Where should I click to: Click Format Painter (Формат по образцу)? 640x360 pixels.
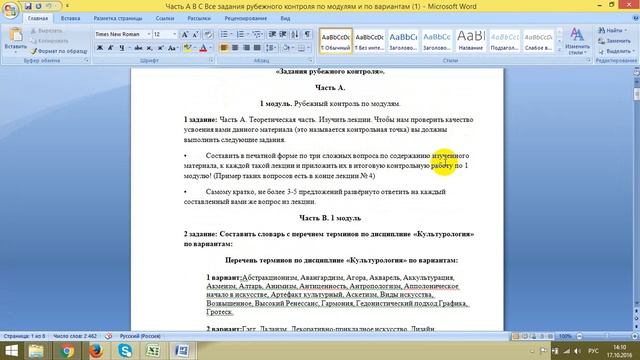coord(59,51)
